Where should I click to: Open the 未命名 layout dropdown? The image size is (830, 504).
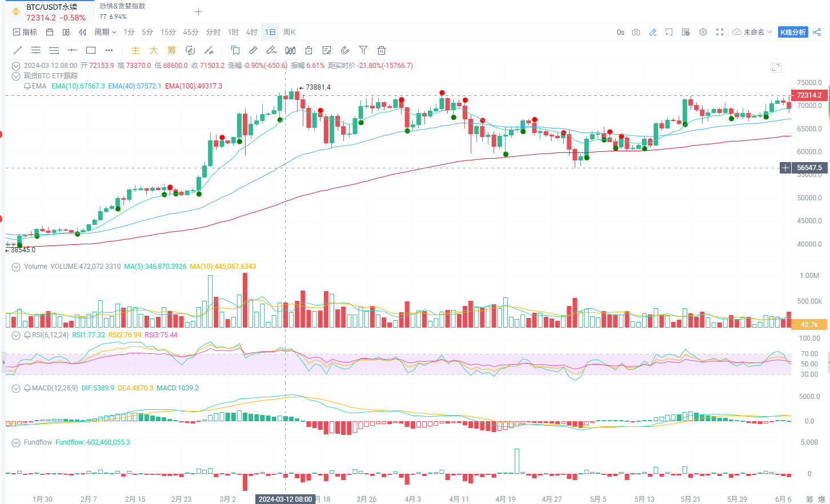point(752,33)
